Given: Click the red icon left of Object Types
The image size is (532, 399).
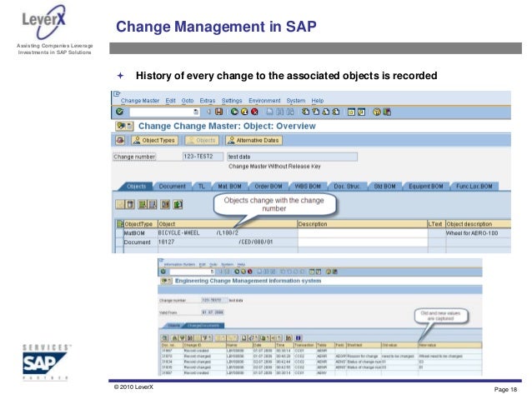Looking at the screenshot, I should point(120,140).
